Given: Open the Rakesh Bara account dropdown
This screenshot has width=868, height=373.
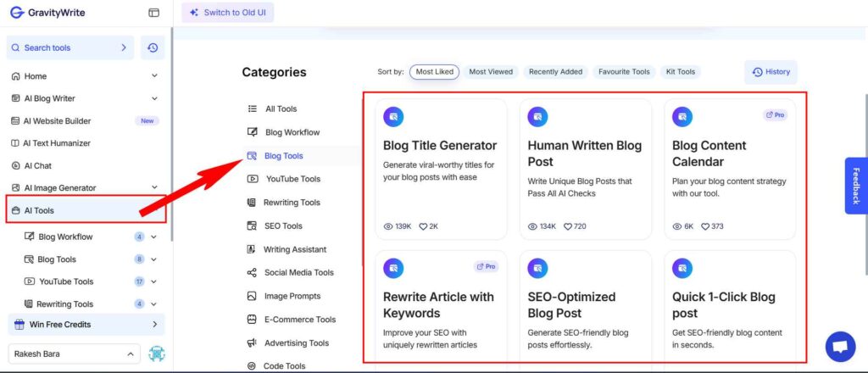Looking at the screenshot, I should point(75,354).
